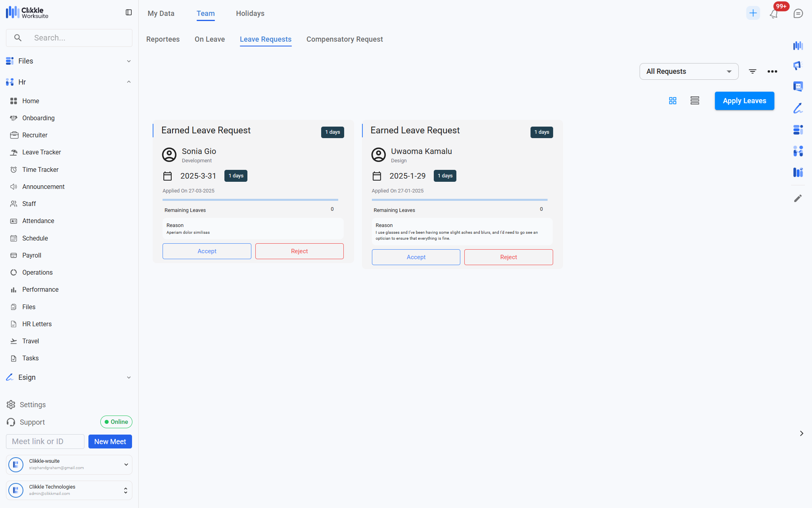Open the three-dots more options menu
This screenshot has height=508, width=812.
click(x=772, y=71)
